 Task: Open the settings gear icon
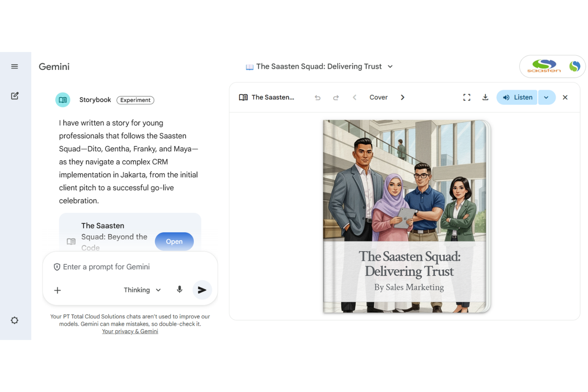tap(15, 320)
